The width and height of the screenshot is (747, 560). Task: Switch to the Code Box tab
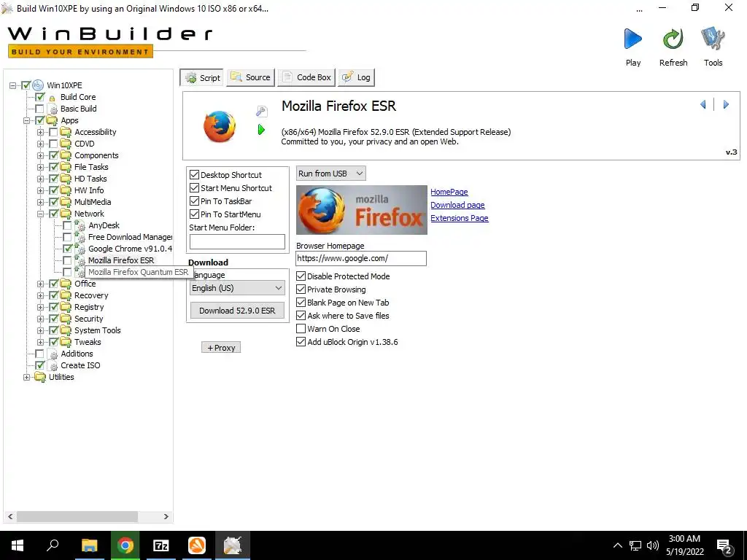[307, 77]
